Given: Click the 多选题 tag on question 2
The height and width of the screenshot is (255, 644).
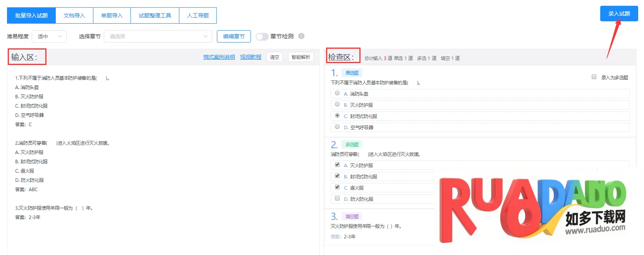Looking at the screenshot, I should [x=352, y=144].
